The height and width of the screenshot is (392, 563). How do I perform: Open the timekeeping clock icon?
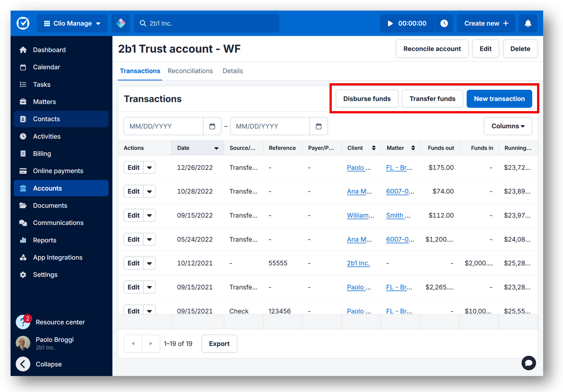[444, 23]
